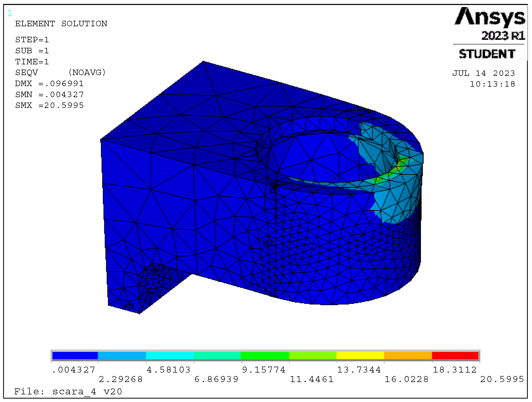Click the MX maximum stress marker
Image resolution: width=532 pixels, height=402 pixels.
pos(268,242)
